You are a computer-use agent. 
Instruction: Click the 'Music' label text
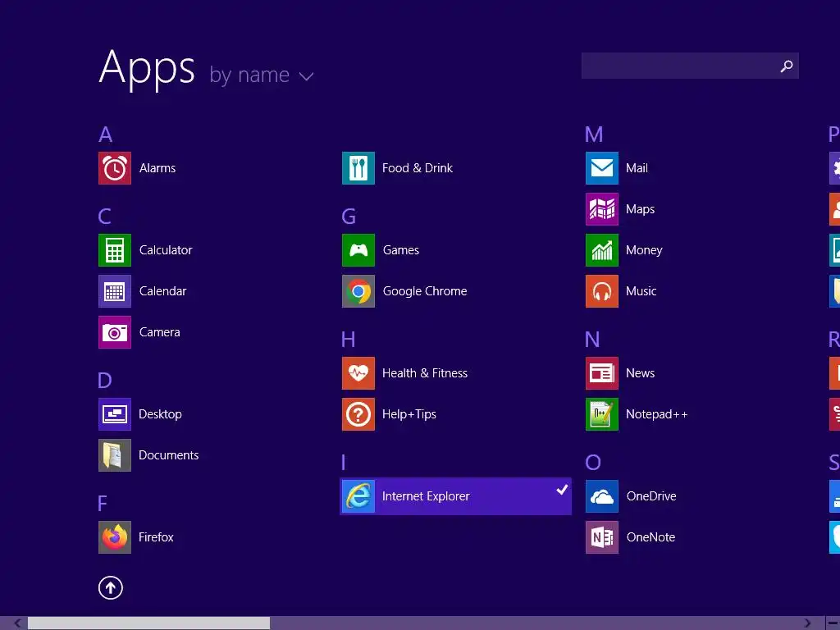(x=641, y=291)
